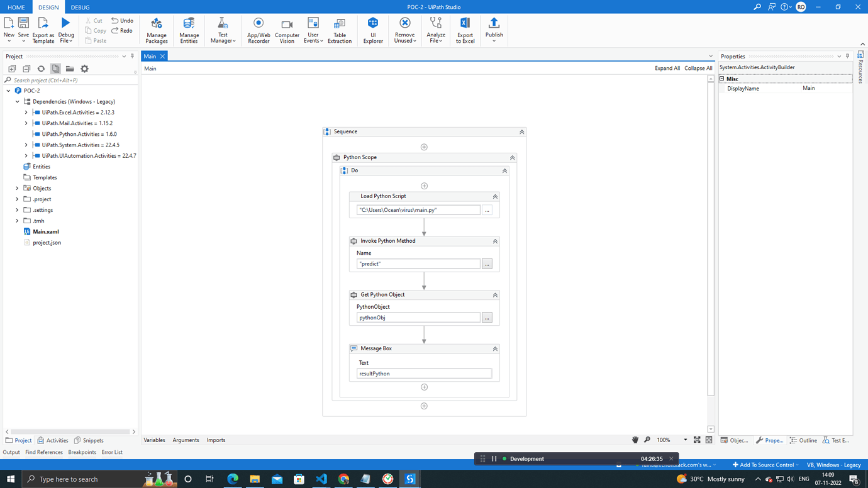Open UI Explorer
868x488 pixels.
pyautogui.click(x=373, y=30)
